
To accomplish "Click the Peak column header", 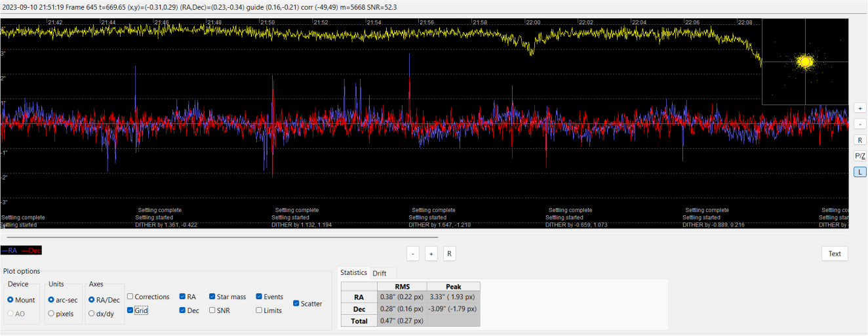I will click(454, 286).
